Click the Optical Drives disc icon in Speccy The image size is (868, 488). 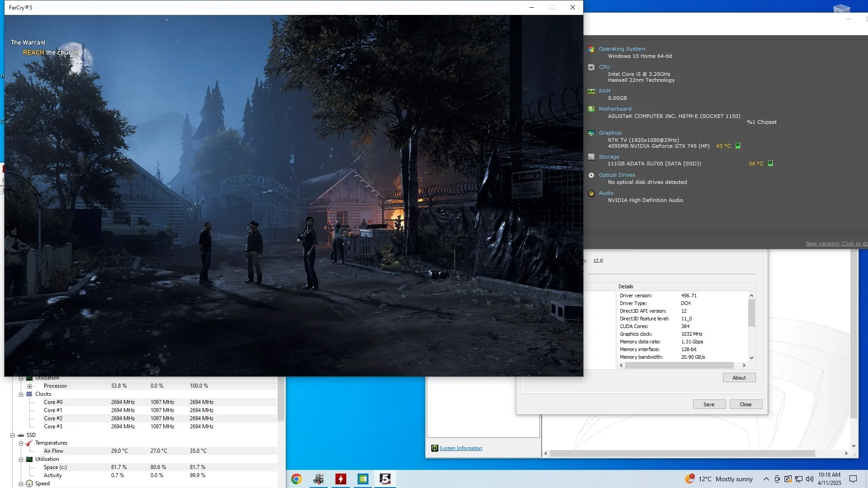(591, 175)
